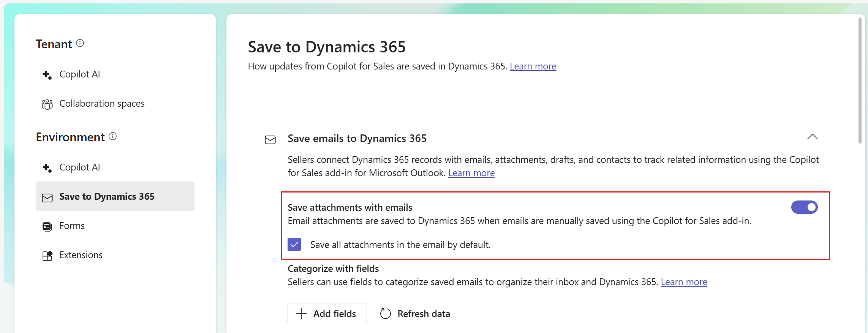Click the envelope icon beside Save emails heading
The width and height of the screenshot is (868, 333).
pyautogui.click(x=270, y=140)
